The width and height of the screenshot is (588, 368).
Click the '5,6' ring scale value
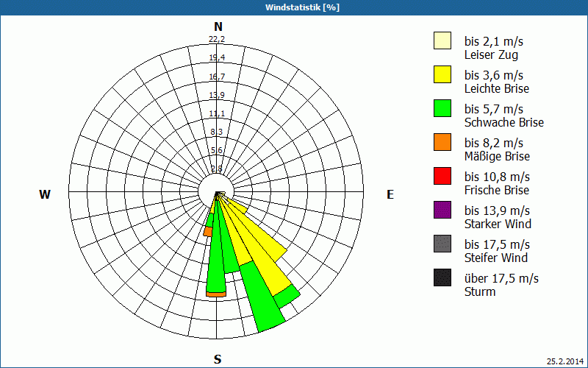(x=217, y=150)
